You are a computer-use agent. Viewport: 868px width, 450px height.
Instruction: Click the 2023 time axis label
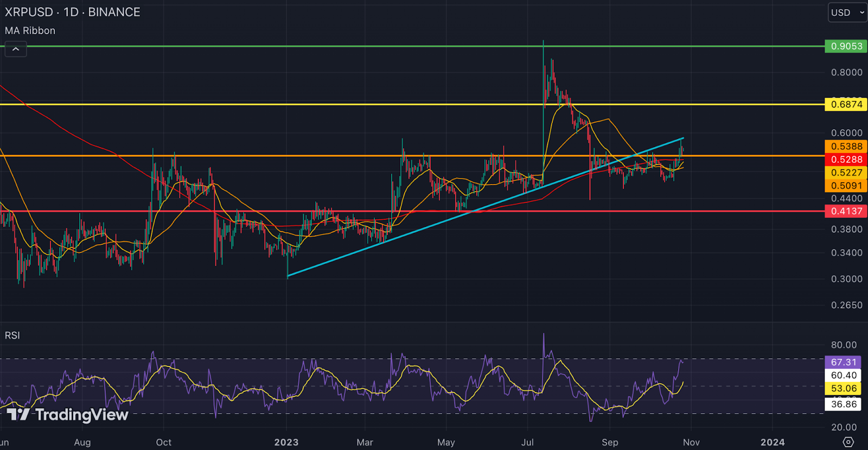click(x=286, y=442)
